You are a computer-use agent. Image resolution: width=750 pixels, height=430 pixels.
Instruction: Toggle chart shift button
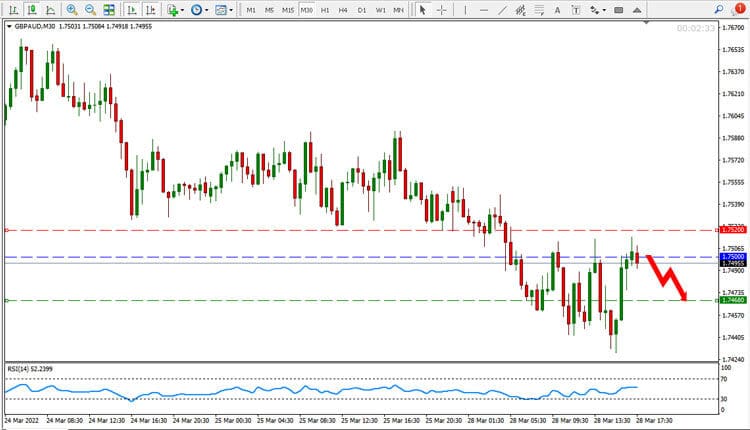click(x=149, y=10)
